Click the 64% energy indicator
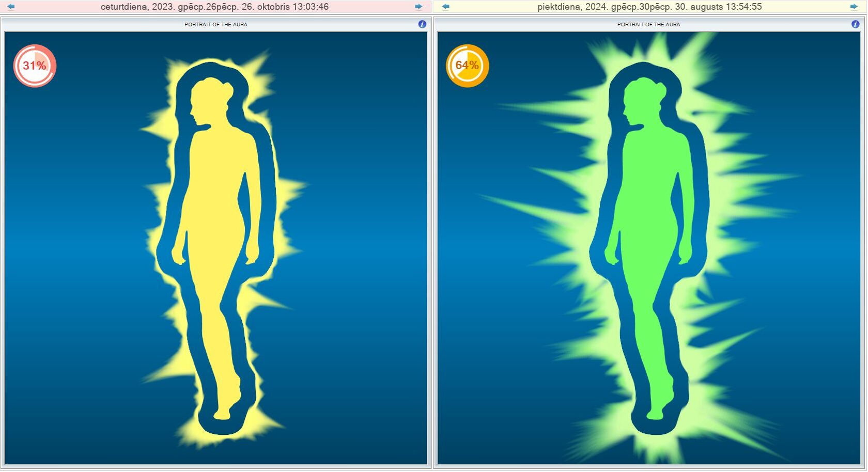The image size is (868, 472). (467, 66)
